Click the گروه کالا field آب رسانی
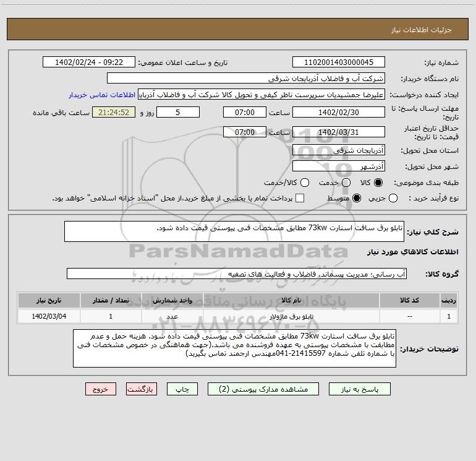This screenshot has height=461, width=476. (x=237, y=274)
